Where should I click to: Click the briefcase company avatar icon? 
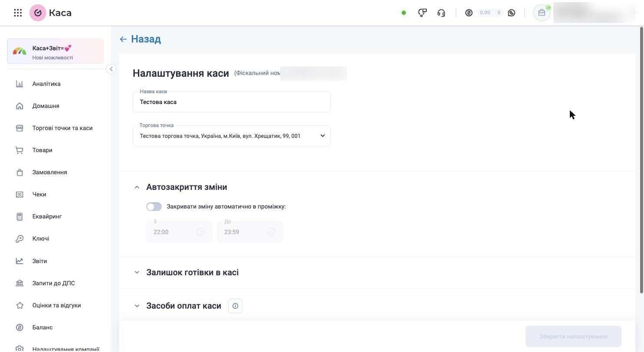(x=542, y=13)
